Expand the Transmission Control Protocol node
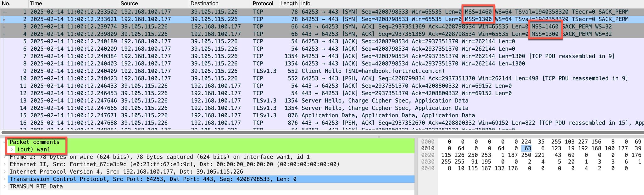The image size is (644, 195). click(x=4, y=179)
